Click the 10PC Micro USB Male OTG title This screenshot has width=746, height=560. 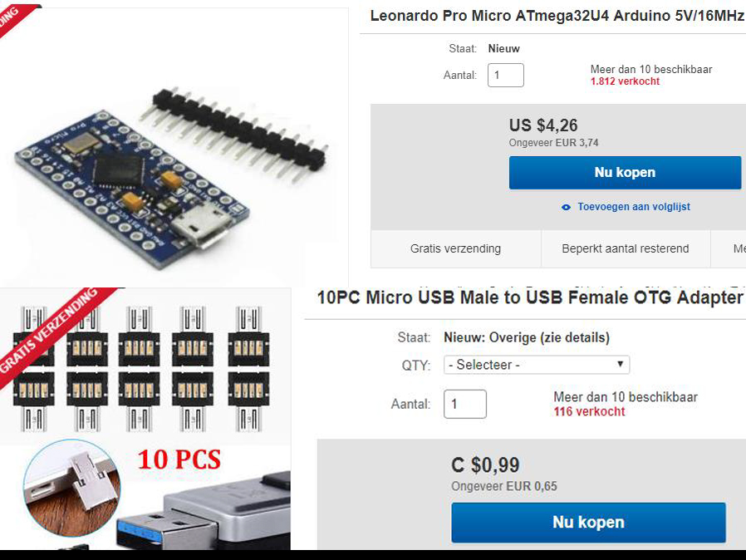pos(531,297)
